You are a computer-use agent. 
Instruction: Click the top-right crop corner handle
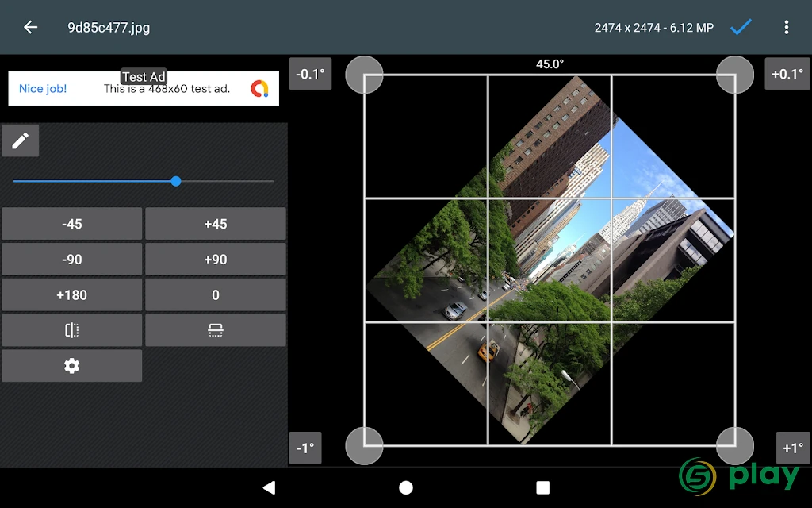[735, 75]
